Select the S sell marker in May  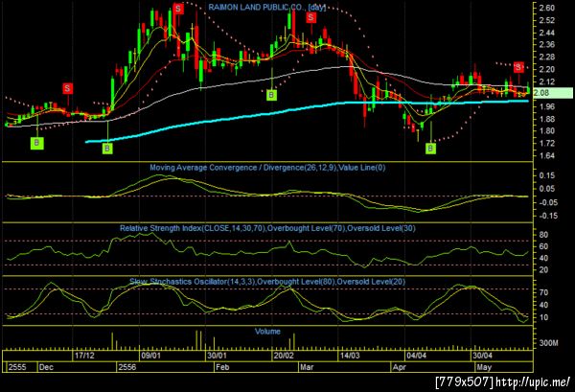[x=518, y=67]
